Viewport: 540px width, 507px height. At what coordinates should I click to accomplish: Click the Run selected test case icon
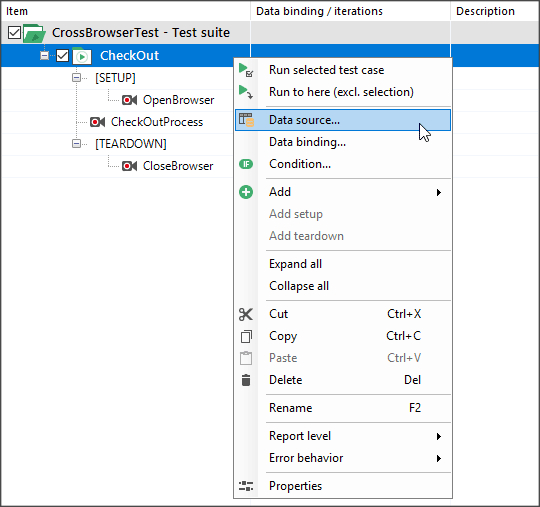pos(246,70)
